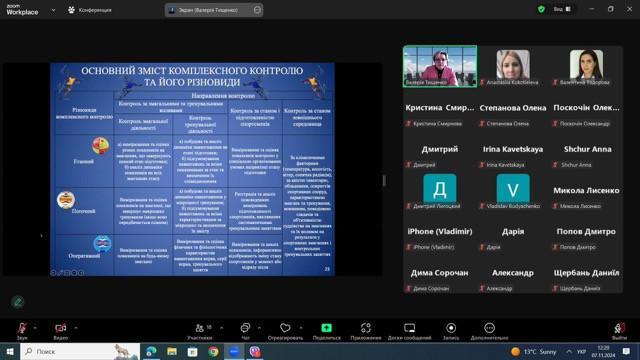Viewport: 640px width, 360px height.
Task: Turn on camera with the Видео button
Action: [60, 331]
